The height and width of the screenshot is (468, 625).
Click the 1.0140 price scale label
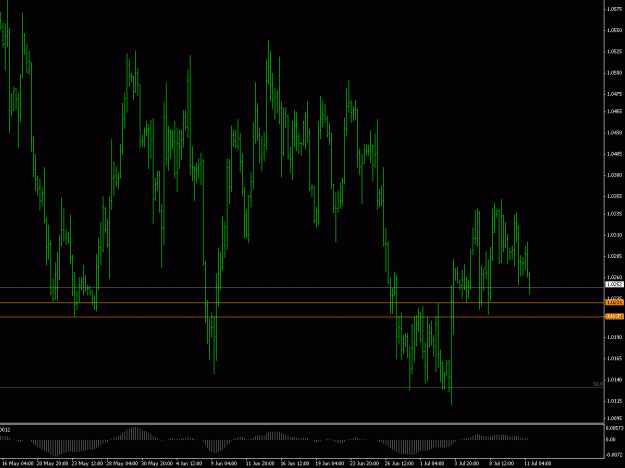coord(614,380)
